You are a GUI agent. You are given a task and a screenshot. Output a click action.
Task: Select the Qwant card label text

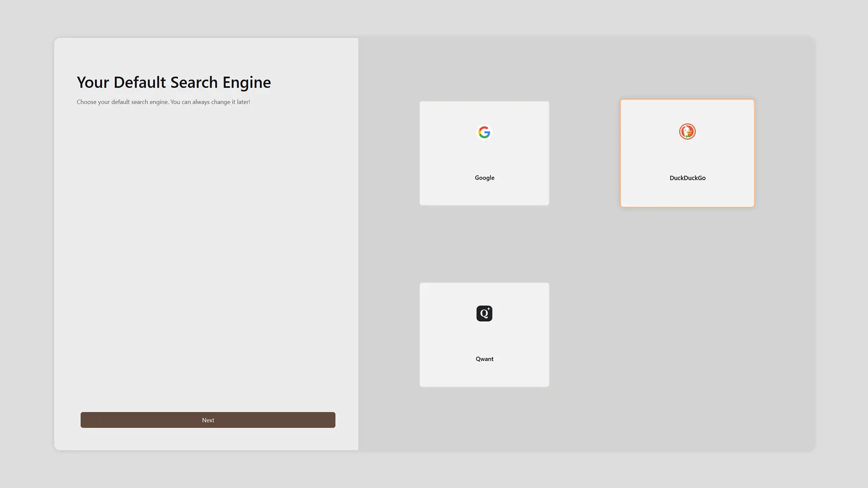coord(485,359)
